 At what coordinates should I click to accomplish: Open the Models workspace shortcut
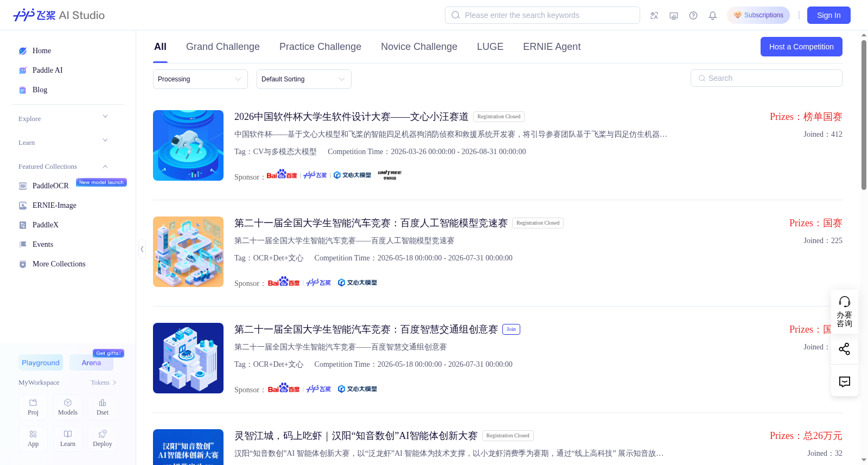pyautogui.click(x=68, y=407)
